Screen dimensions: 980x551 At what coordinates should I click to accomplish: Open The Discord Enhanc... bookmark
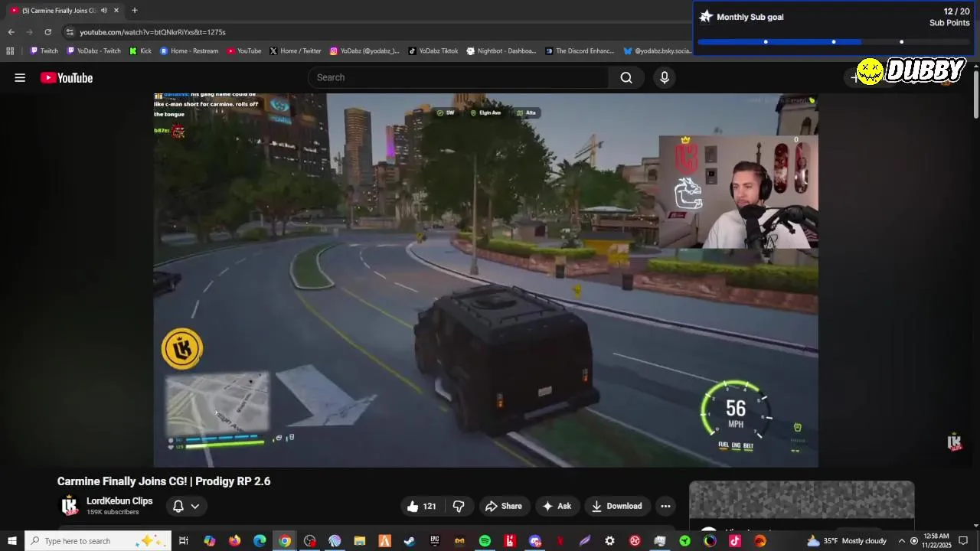580,51
